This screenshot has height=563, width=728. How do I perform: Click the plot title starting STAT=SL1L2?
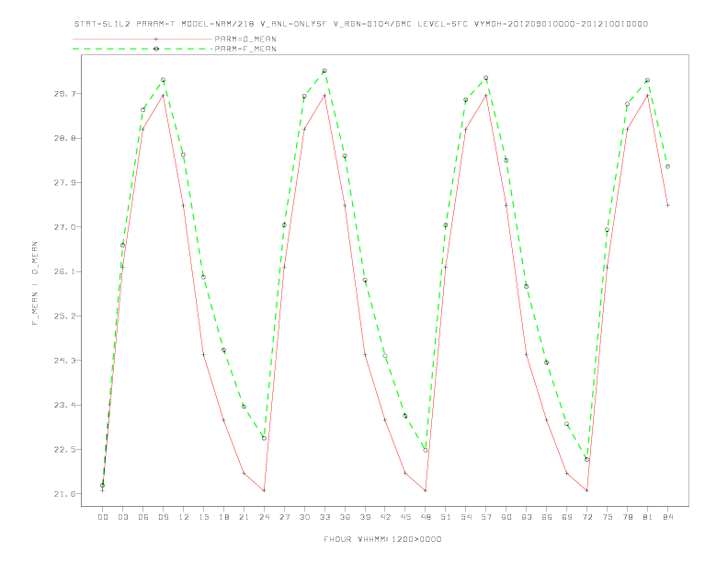(361, 24)
